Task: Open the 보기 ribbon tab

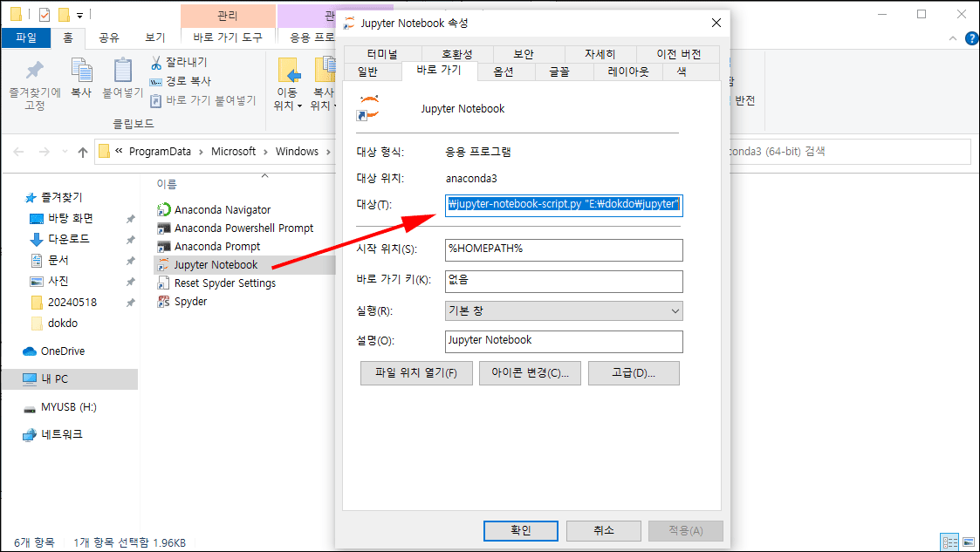Action: click(x=155, y=38)
